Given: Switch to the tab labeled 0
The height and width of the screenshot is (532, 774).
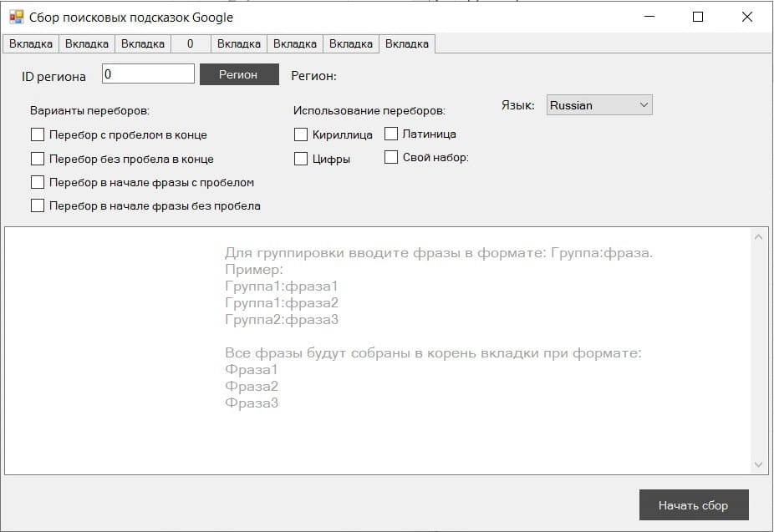Looking at the screenshot, I should click(x=191, y=43).
